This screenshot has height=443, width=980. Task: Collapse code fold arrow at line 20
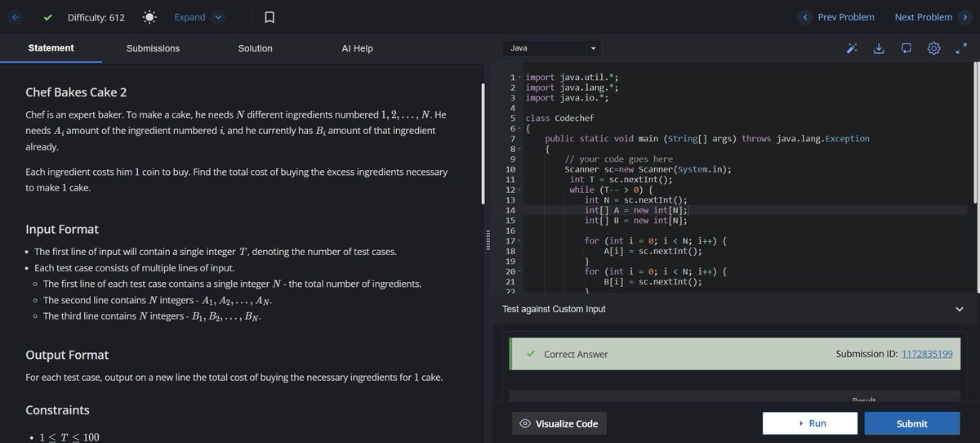click(520, 272)
